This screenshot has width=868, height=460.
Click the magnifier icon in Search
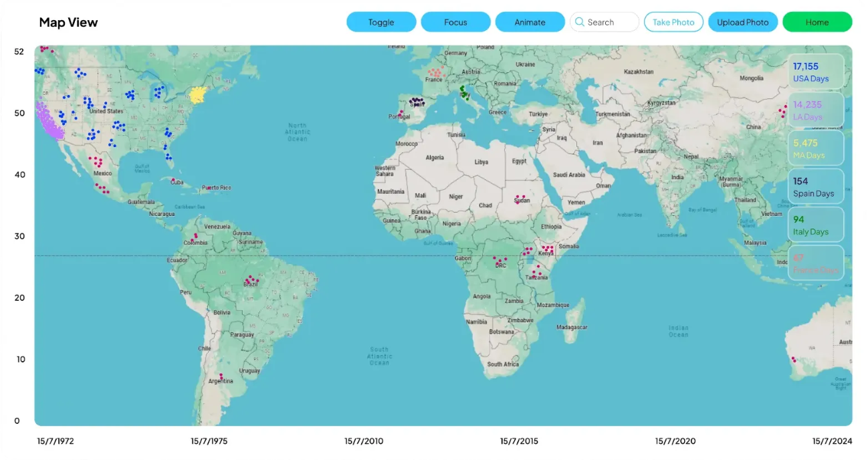(x=580, y=22)
